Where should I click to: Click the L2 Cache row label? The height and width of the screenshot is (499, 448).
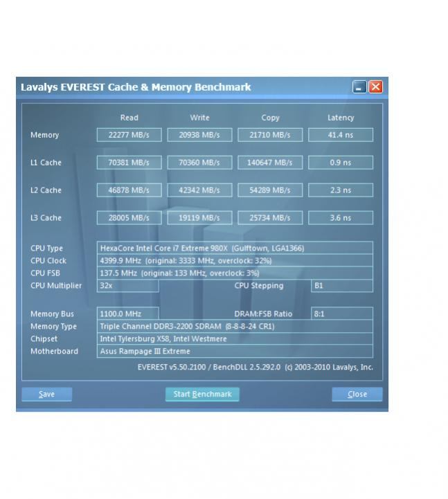tap(46, 190)
